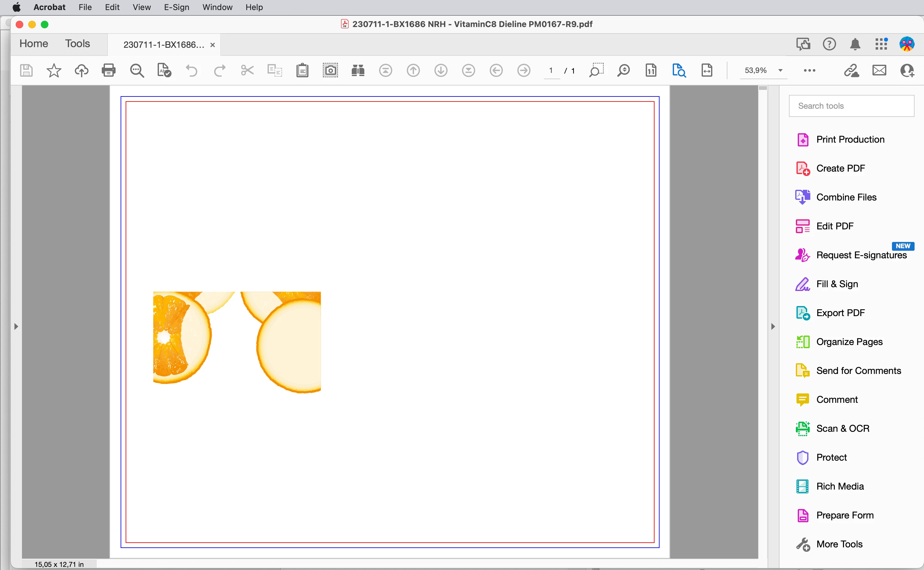Open the notifications bell

(855, 45)
